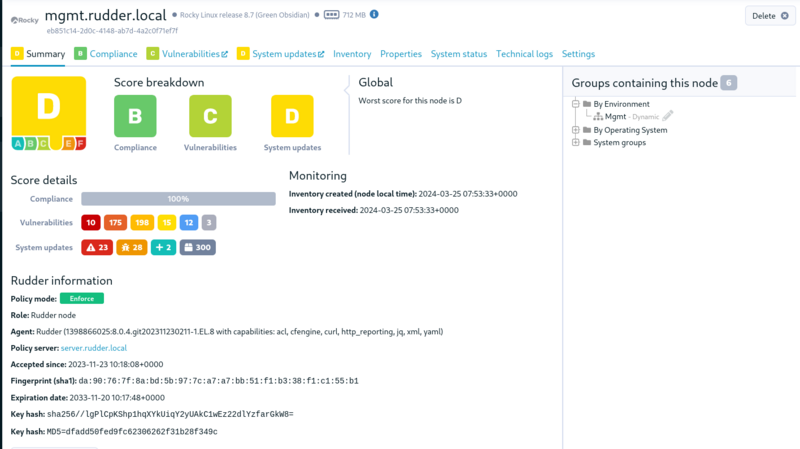800x449 pixels.
Task: Click the By Environment folder icon
Action: click(587, 104)
